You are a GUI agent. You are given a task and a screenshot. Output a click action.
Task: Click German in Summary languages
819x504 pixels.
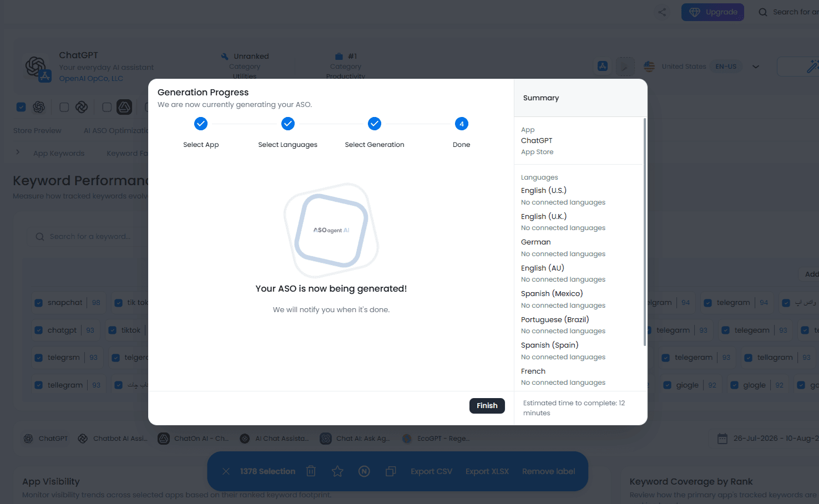tap(536, 242)
